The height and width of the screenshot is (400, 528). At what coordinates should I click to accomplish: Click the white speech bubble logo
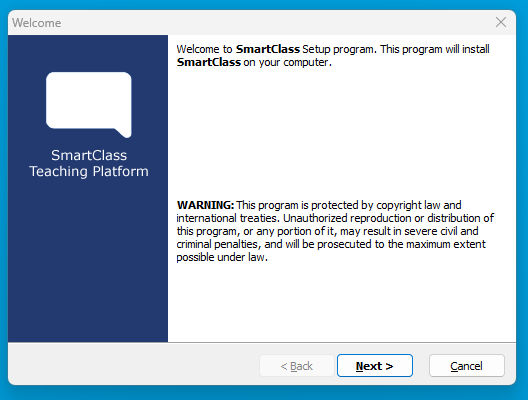coord(89,105)
